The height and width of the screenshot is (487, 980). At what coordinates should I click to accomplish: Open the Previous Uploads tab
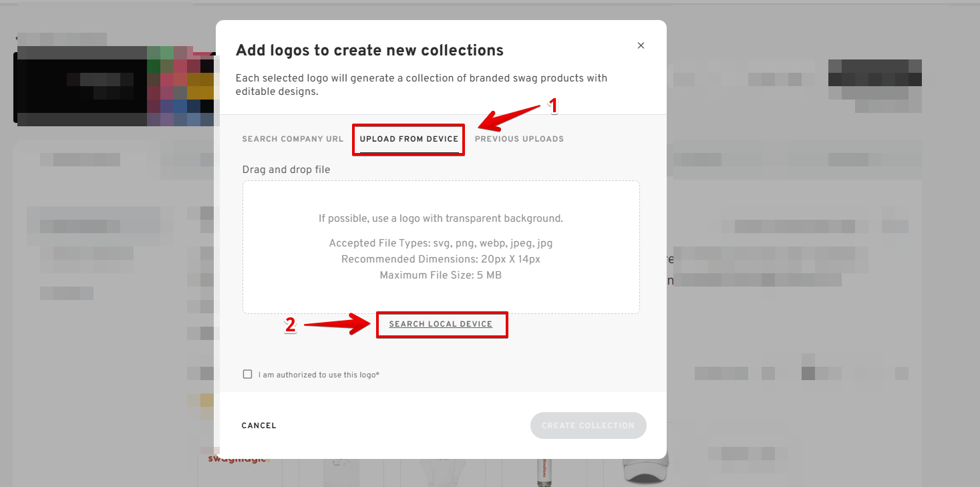point(519,139)
